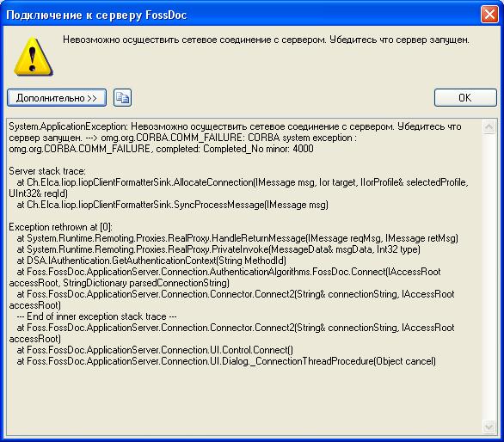Click the RealProxy.PrivateInvoke stack trace line
This screenshot has width=504, height=442.
[218, 249]
